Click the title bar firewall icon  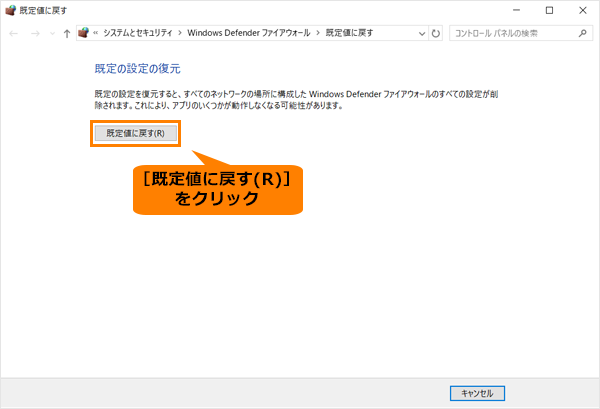coord(10,10)
